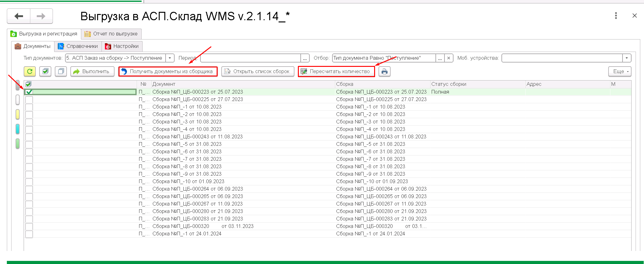Screen dimensions: 644x264
Task: Switch to Отчет по выгрузке tab
Action: (111, 34)
